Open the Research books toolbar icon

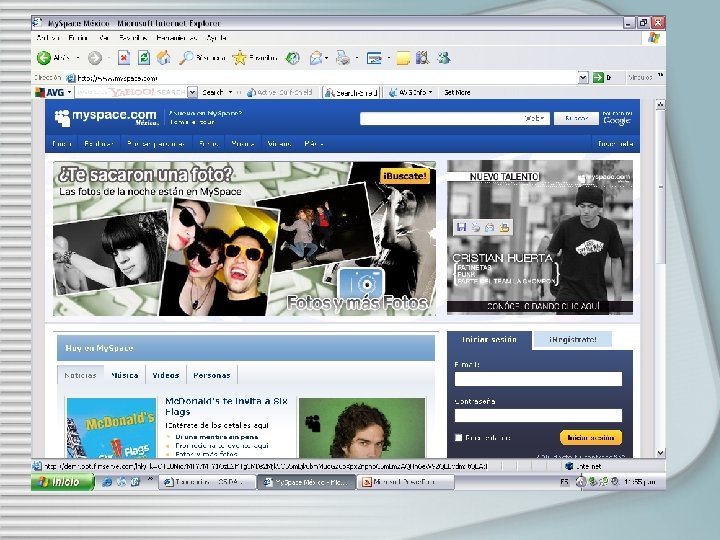pos(422,58)
